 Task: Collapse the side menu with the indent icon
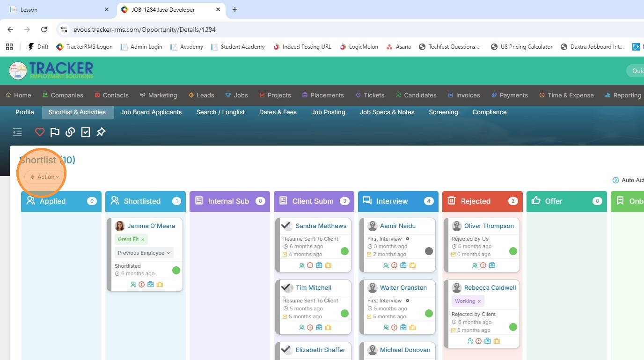click(x=17, y=132)
